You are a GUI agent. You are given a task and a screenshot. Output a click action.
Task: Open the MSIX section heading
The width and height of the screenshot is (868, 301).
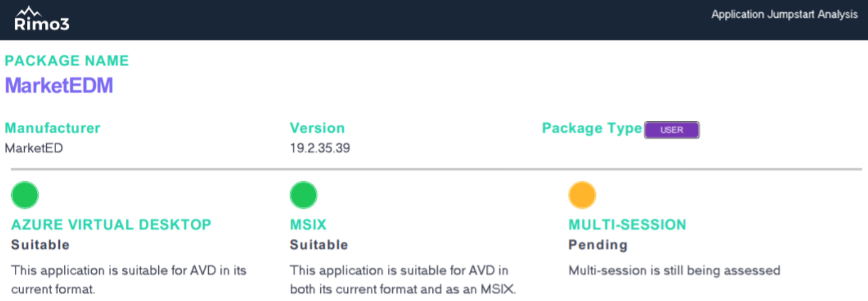(308, 225)
